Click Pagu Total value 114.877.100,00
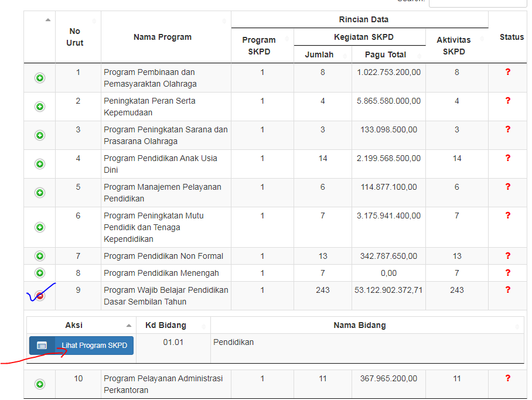 388,187
